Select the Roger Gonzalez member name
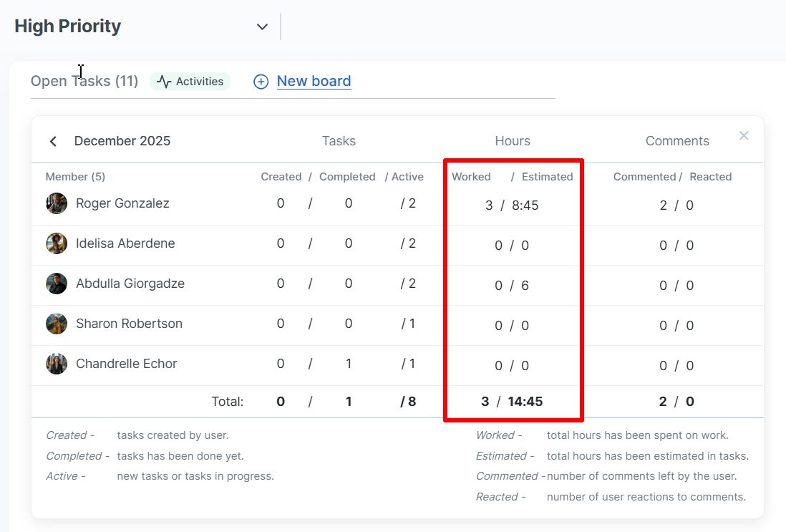The image size is (786, 532). [122, 203]
